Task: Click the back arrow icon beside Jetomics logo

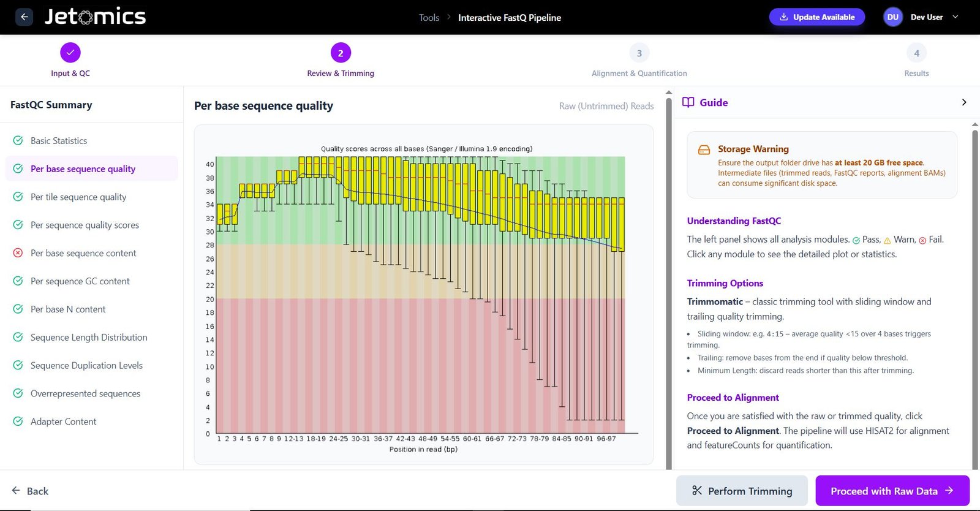Action: [x=24, y=17]
